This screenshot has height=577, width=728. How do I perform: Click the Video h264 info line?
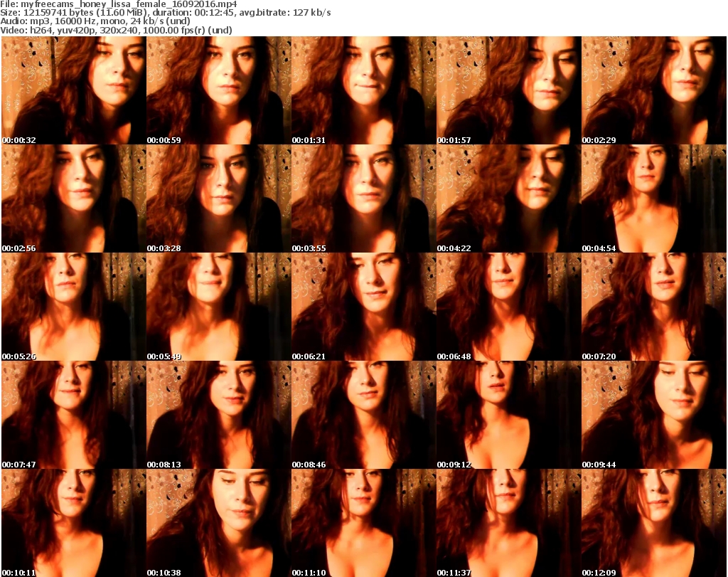click(116, 30)
